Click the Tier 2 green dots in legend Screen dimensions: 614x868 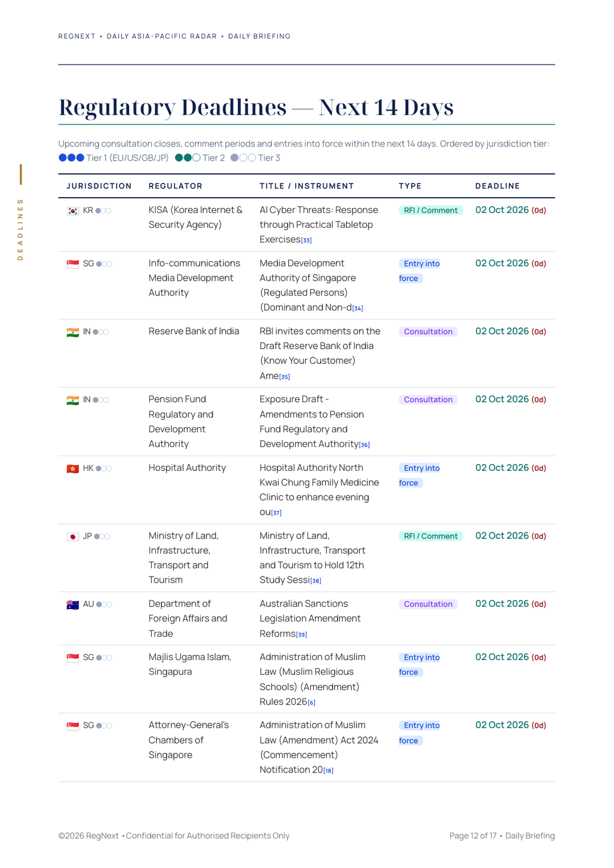pos(188,158)
